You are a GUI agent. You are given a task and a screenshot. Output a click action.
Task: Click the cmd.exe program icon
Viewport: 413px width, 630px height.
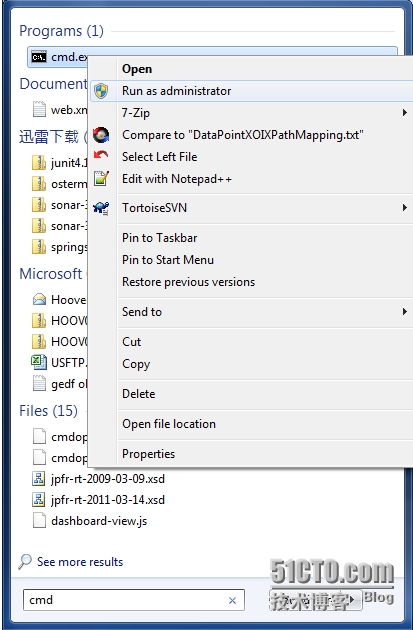(x=39, y=57)
